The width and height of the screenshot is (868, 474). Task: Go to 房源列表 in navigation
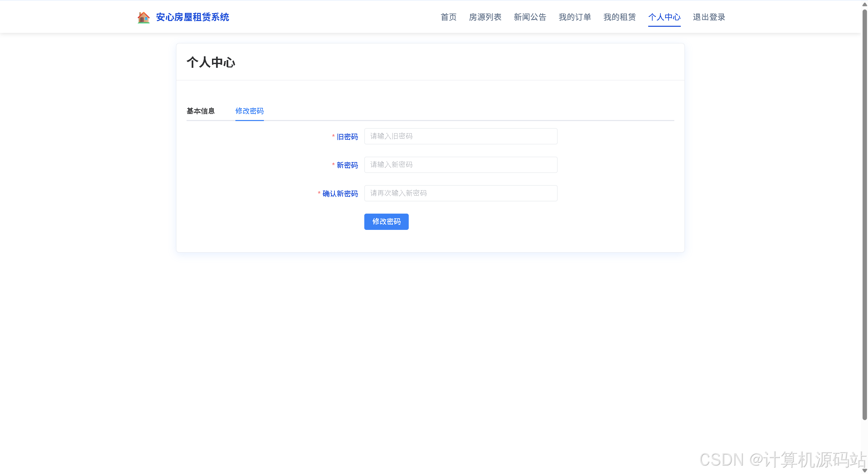(x=485, y=17)
